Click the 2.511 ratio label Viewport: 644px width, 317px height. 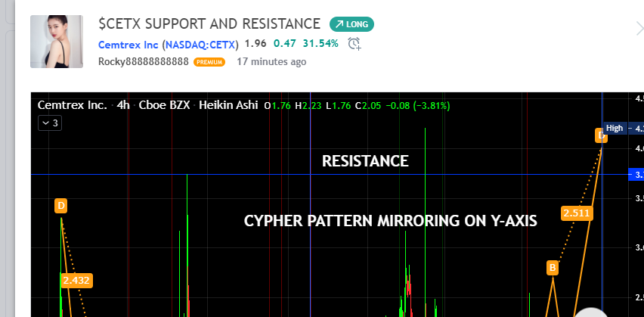[577, 213]
